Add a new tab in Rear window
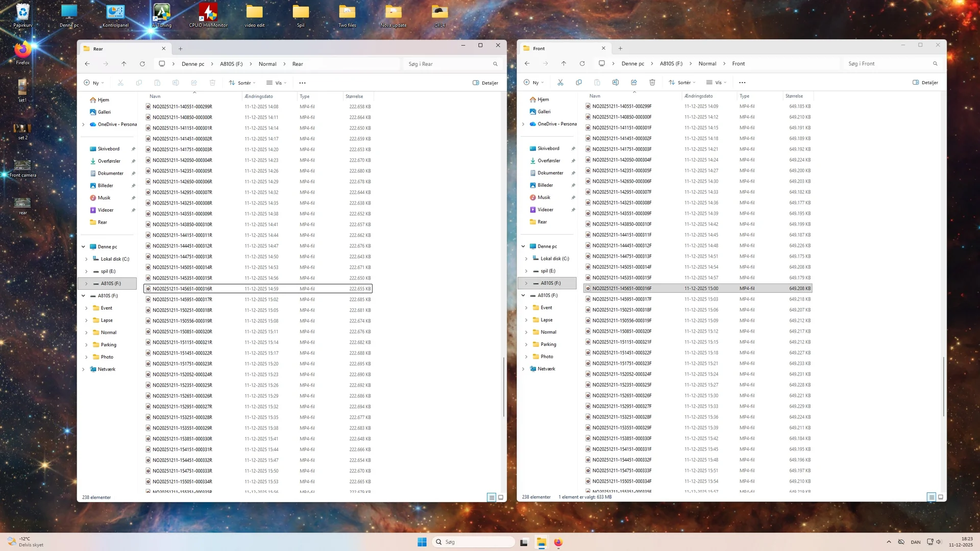 (180, 49)
